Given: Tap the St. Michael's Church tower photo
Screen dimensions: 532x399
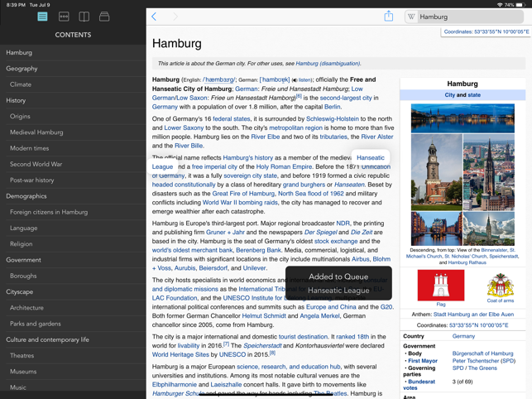Looking at the screenshot, I should [436, 172].
